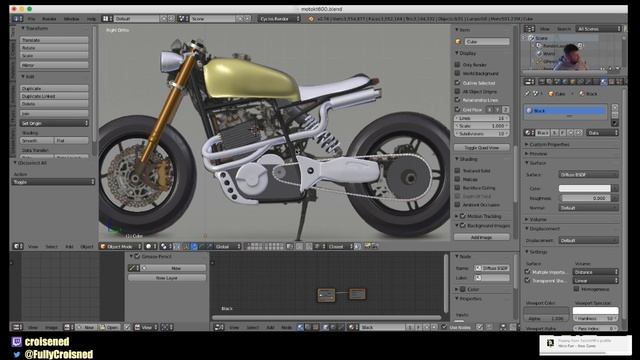Click the Translate button
Viewport: 640px width, 360px height.
pyautogui.click(x=54, y=40)
